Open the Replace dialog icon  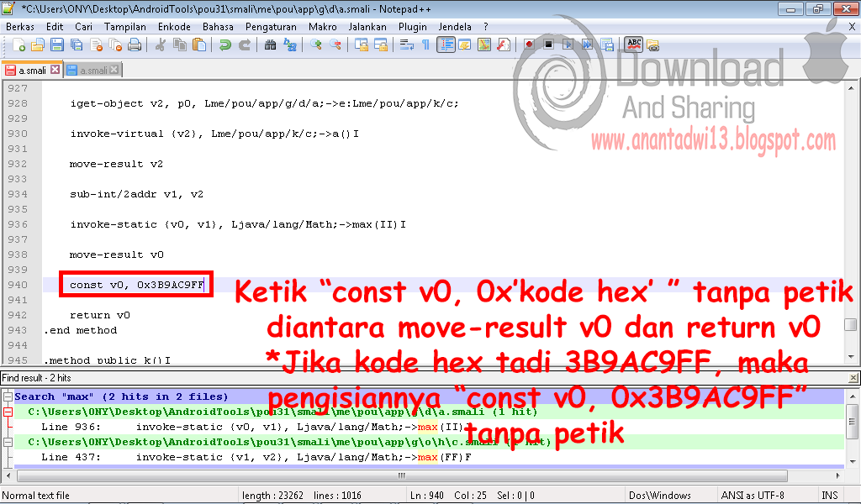290,45
